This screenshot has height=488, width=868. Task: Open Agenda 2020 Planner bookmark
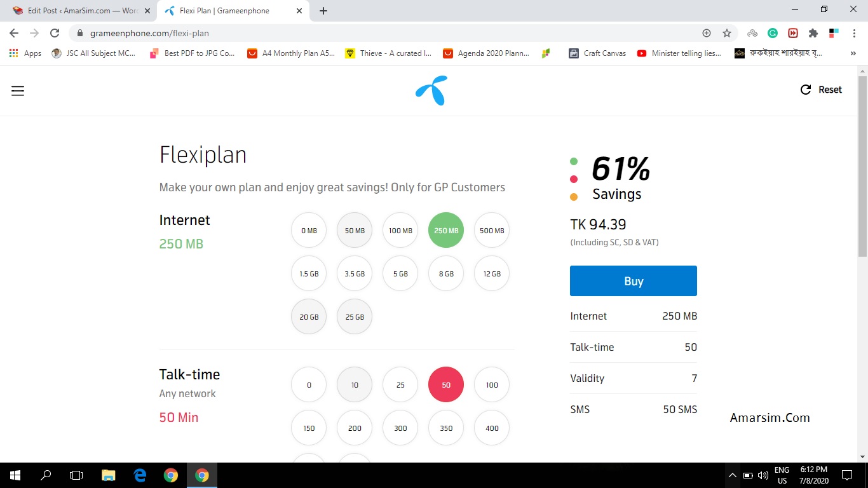(487, 53)
